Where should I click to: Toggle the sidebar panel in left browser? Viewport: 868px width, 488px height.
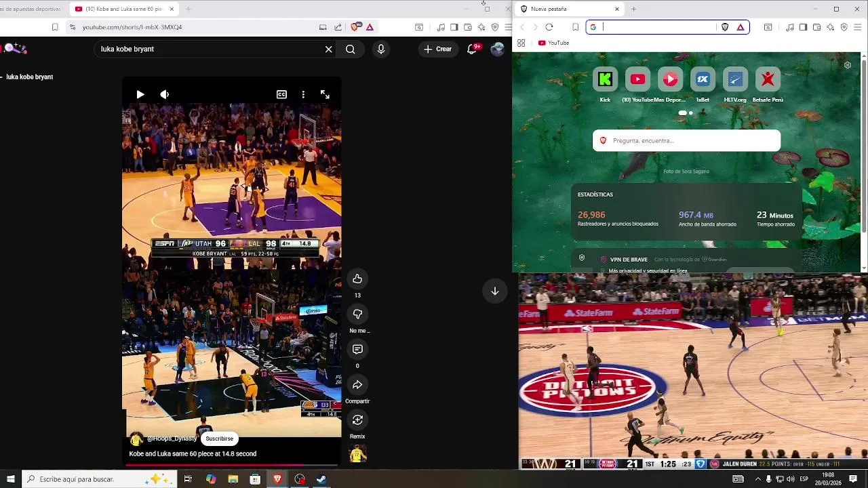pyautogui.click(x=454, y=27)
